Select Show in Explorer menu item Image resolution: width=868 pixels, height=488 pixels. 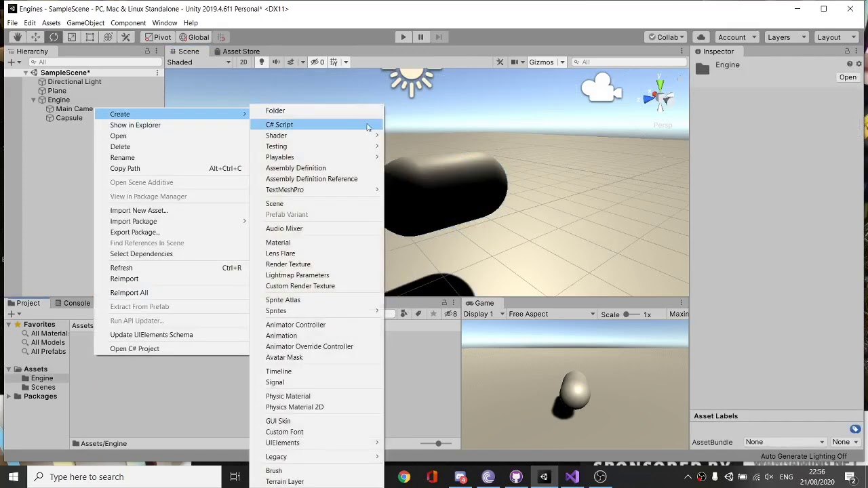click(x=172, y=125)
